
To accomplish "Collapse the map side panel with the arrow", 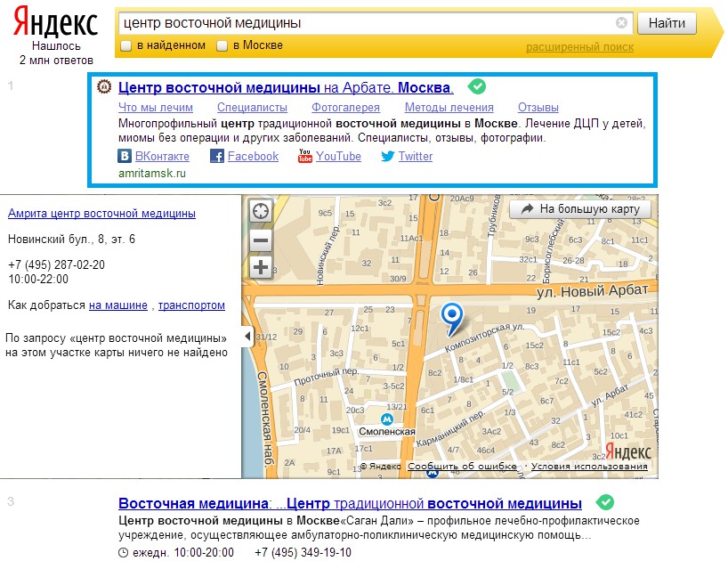I will 247,336.
